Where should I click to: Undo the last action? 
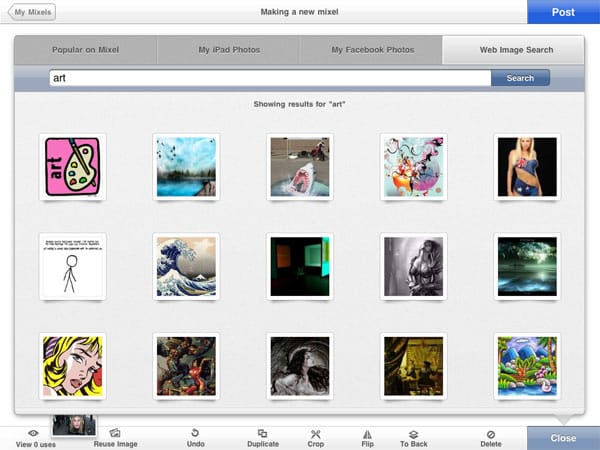tap(196, 433)
